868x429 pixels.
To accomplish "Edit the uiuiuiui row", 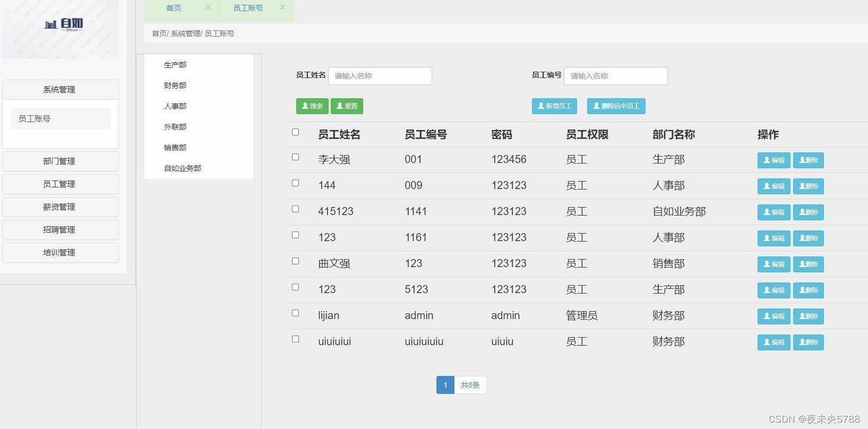I will (x=774, y=342).
